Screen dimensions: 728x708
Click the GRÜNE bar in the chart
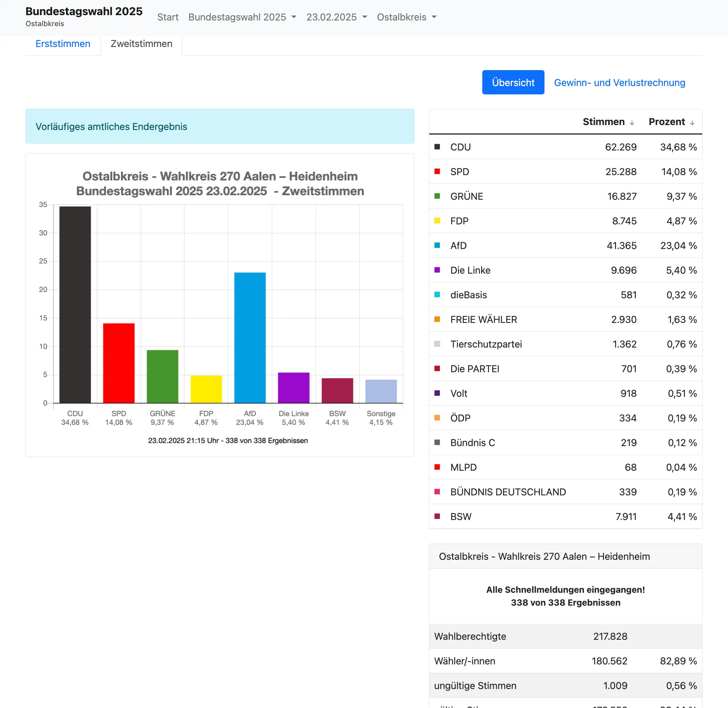click(x=162, y=376)
